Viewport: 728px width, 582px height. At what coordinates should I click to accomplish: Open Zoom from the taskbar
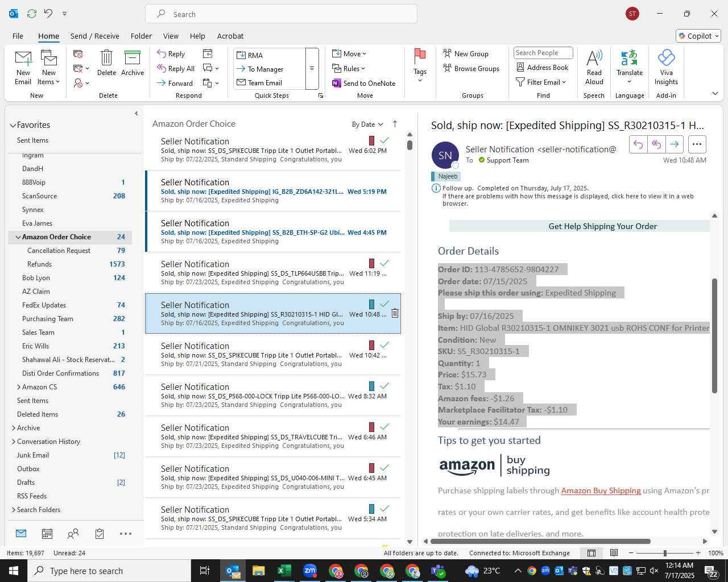(310, 571)
